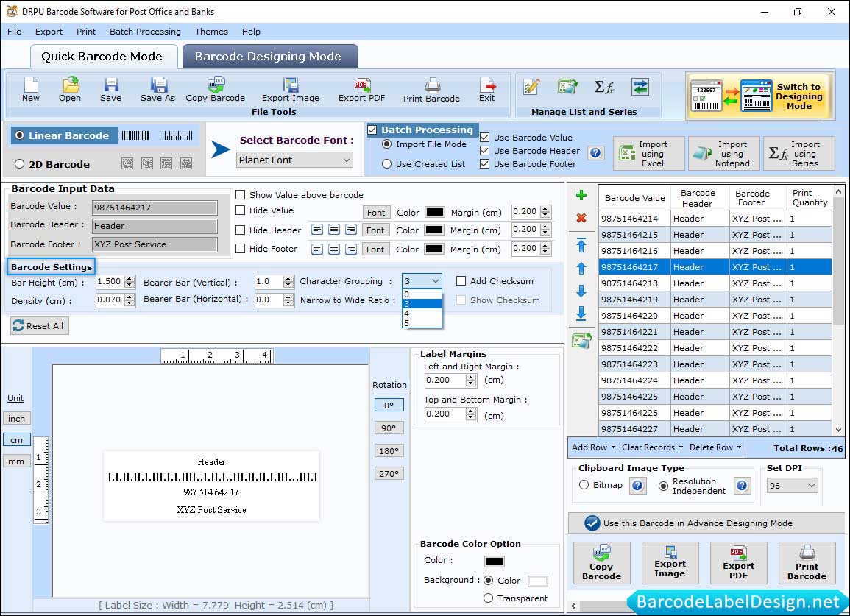Click Switch to Designing Mode button

(x=759, y=96)
